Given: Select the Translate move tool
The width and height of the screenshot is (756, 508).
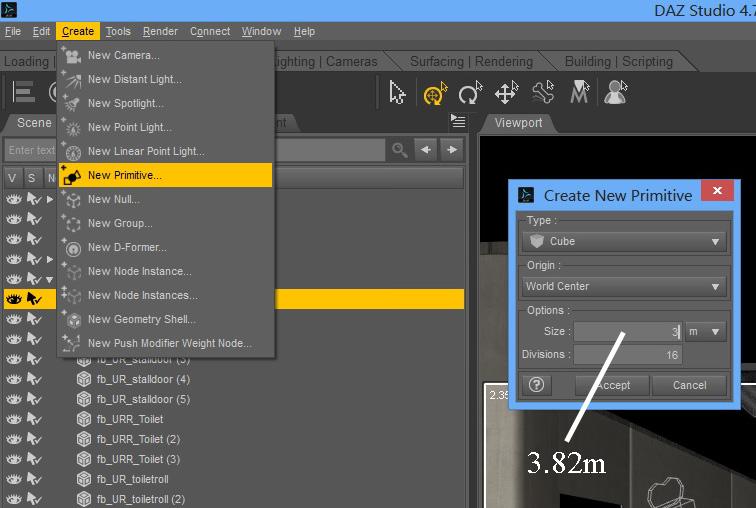Looking at the screenshot, I should click(x=506, y=93).
